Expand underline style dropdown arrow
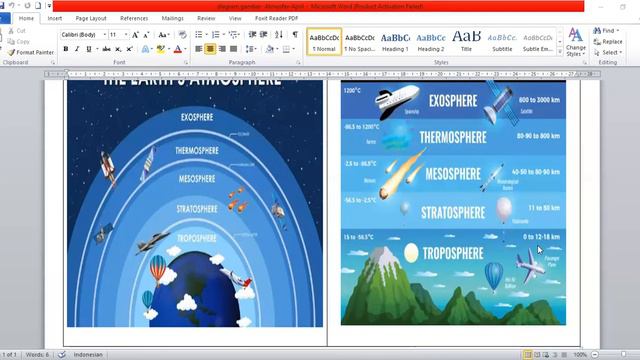Image resolution: width=640 pixels, height=360 pixels. 97,49
